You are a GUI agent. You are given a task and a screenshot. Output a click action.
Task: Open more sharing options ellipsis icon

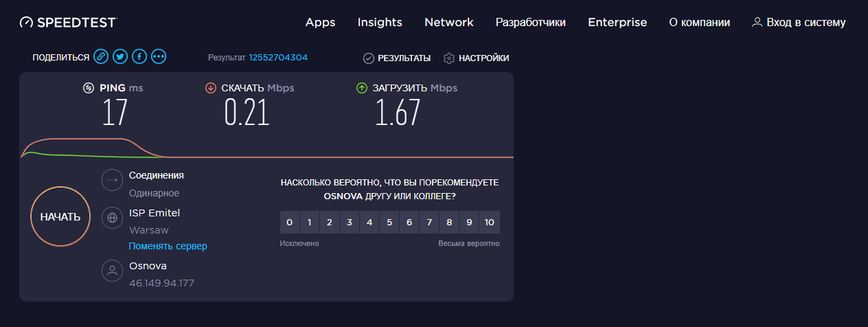point(159,57)
